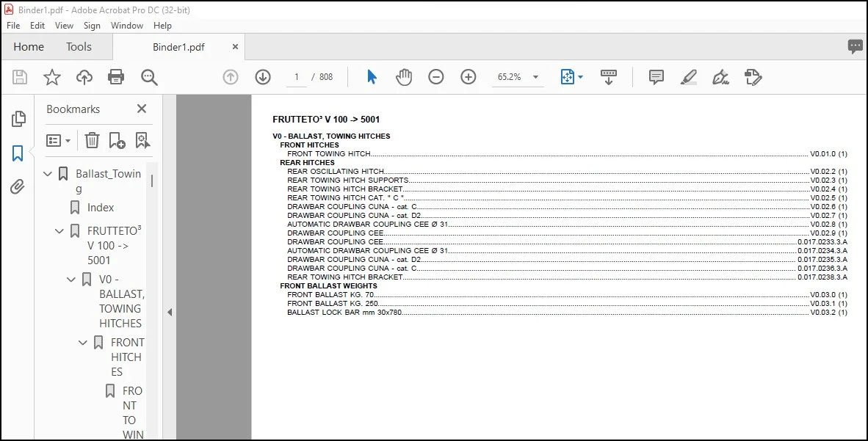Click the Save file icon
This screenshot has width=868, height=441.
[x=20, y=77]
